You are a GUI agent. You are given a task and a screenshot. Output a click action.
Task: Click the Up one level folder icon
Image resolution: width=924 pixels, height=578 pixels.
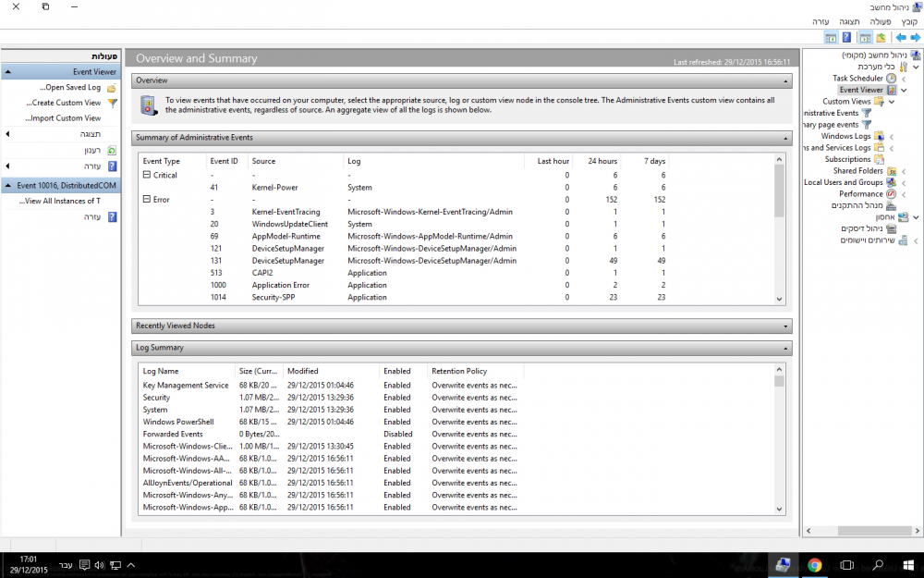(881, 38)
